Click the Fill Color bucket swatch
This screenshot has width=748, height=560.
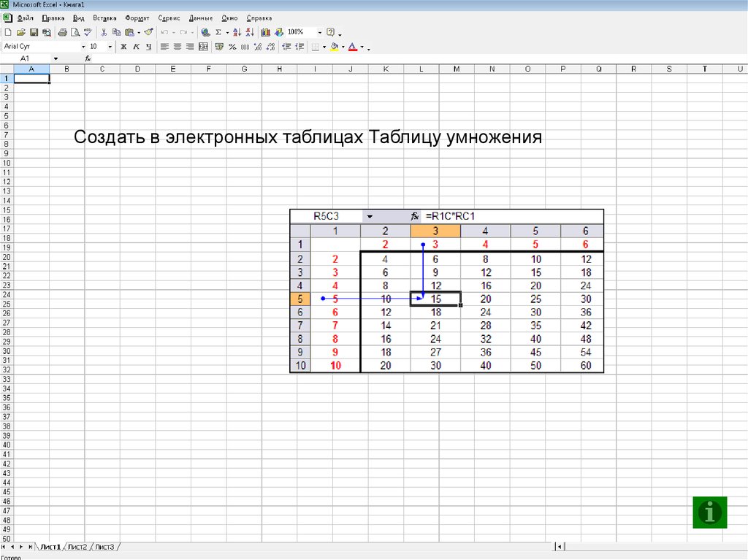point(334,47)
